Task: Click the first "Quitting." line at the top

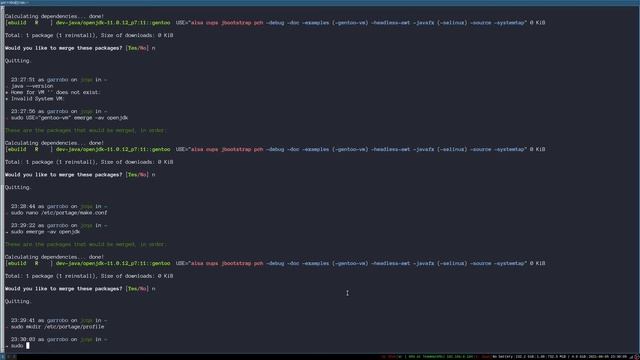Action: (18, 61)
